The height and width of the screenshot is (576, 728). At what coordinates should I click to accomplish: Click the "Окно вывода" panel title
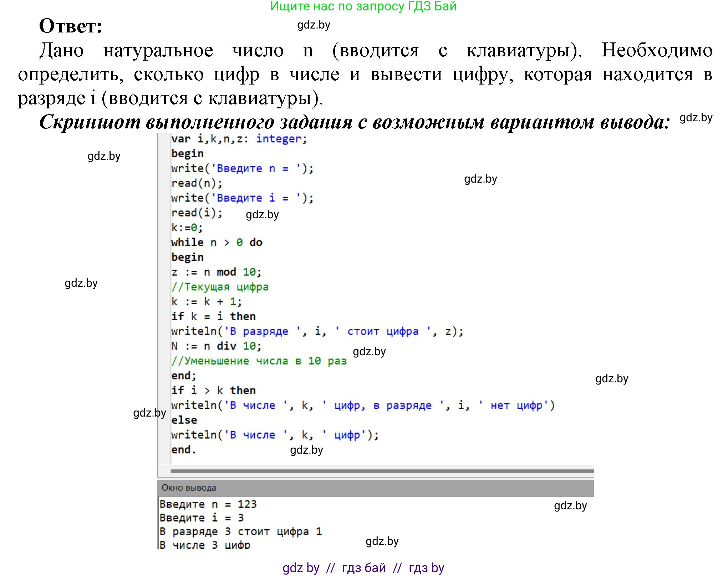[189, 487]
